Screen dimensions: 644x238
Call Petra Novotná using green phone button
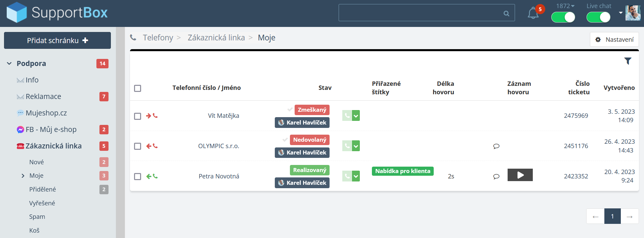[347, 176]
